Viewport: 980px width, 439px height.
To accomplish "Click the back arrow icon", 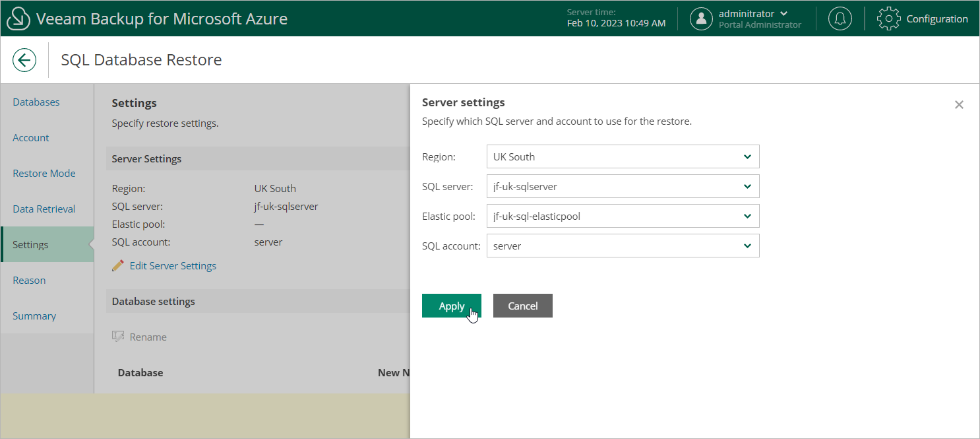I will pos(24,60).
